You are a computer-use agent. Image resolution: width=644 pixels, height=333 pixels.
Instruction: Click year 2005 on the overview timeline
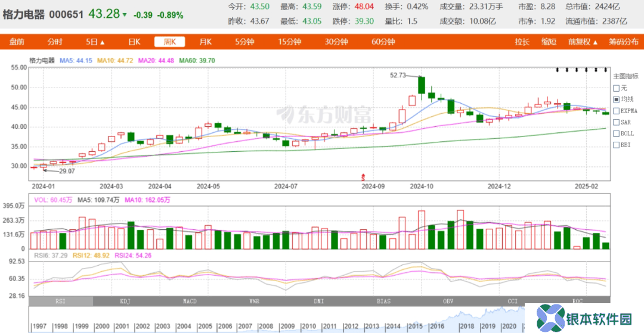(203, 326)
